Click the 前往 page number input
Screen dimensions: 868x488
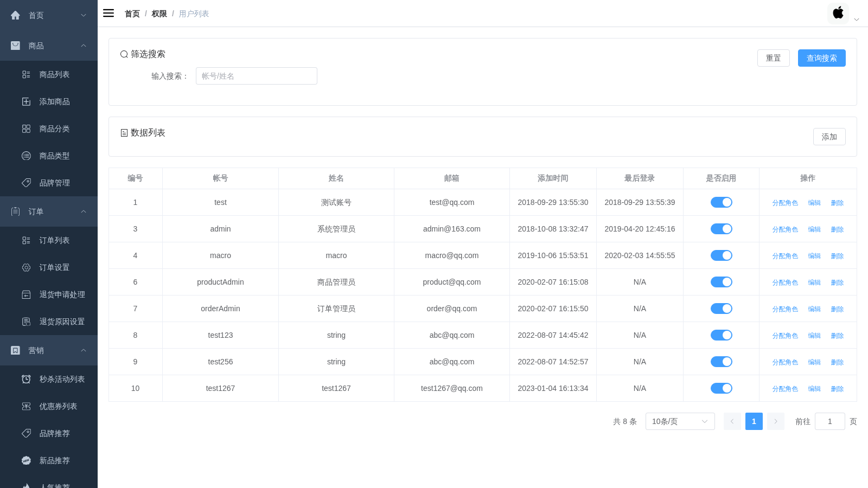pos(830,421)
